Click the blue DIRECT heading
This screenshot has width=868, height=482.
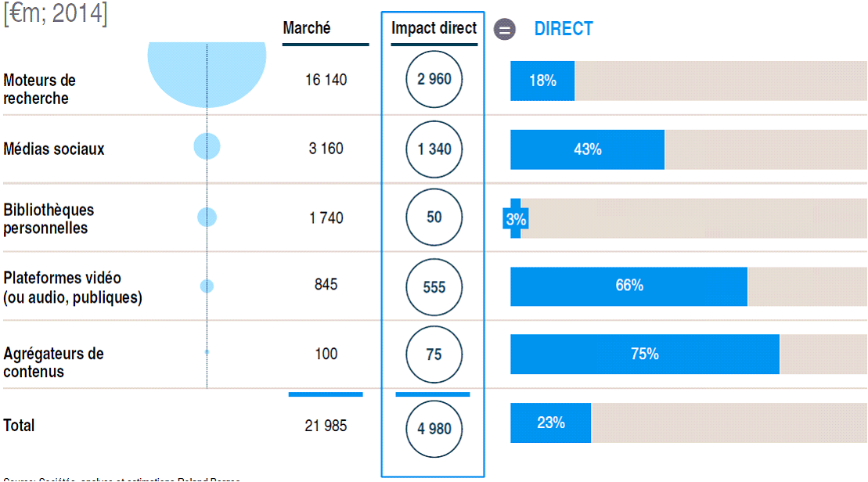tap(564, 29)
